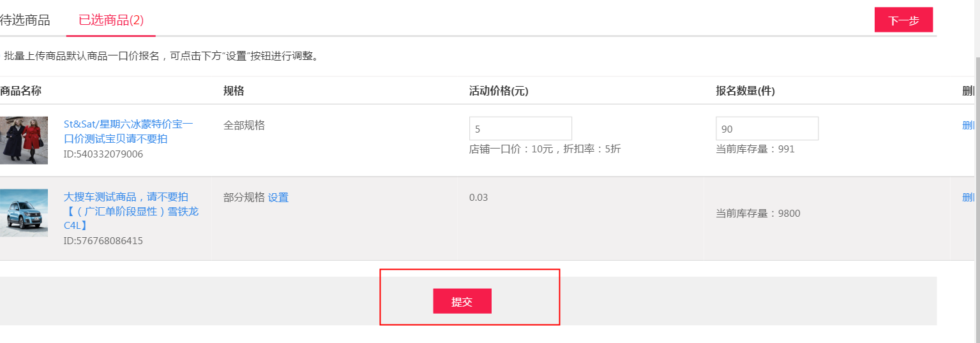Open the 大搜车测试商品 product link

click(x=131, y=211)
